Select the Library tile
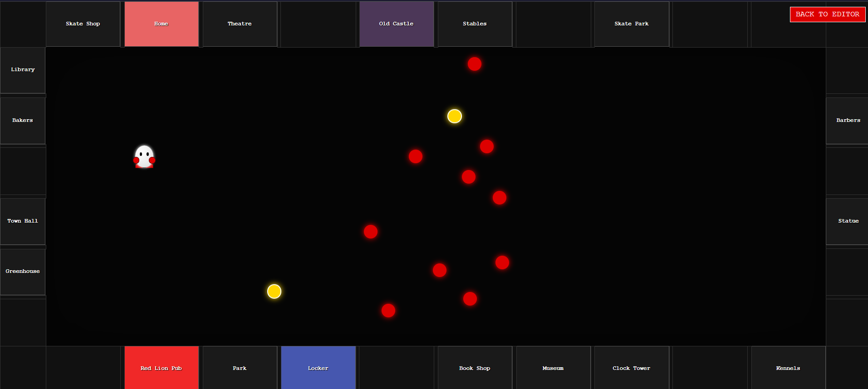868x389 pixels. (23, 70)
